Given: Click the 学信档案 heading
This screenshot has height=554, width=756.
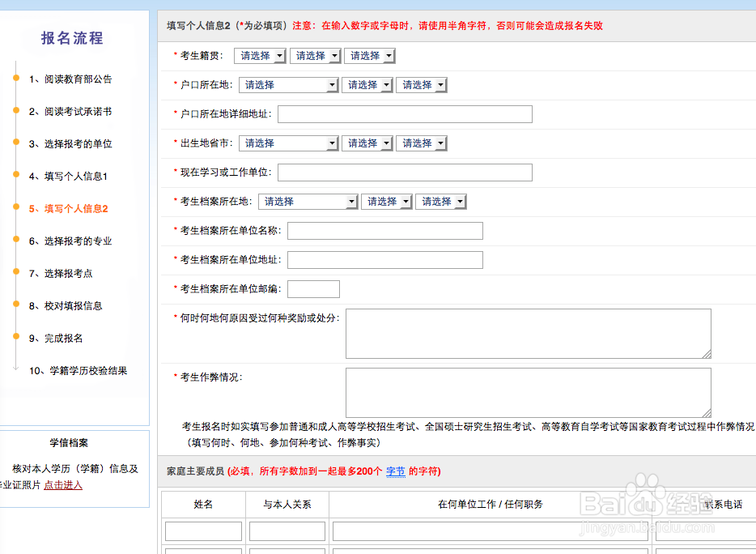Looking at the screenshot, I should pos(69,442).
